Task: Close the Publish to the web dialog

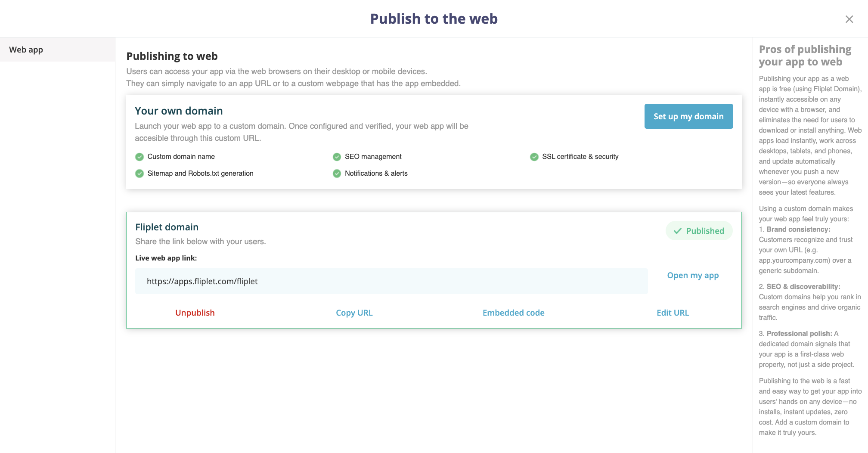Action: click(849, 19)
